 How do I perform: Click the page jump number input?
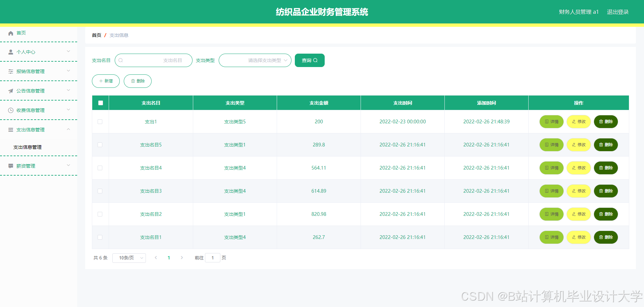213,258
